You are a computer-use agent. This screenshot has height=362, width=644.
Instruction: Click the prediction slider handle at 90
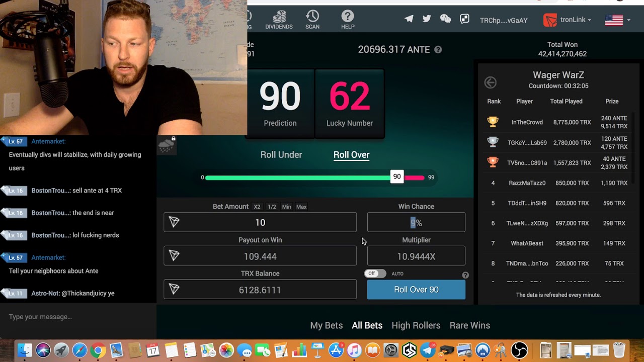click(397, 177)
